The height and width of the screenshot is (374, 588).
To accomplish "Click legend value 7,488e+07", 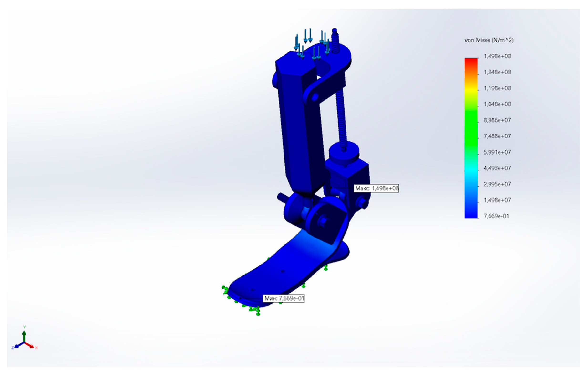I will point(497,136).
